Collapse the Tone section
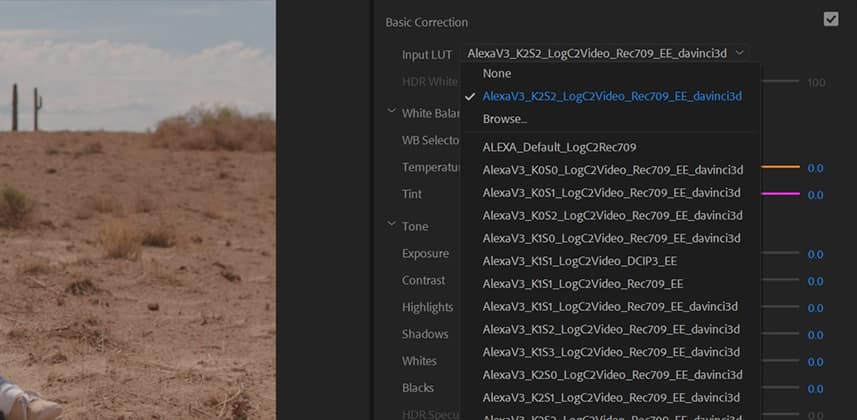This screenshot has width=857, height=420. [x=391, y=224]
